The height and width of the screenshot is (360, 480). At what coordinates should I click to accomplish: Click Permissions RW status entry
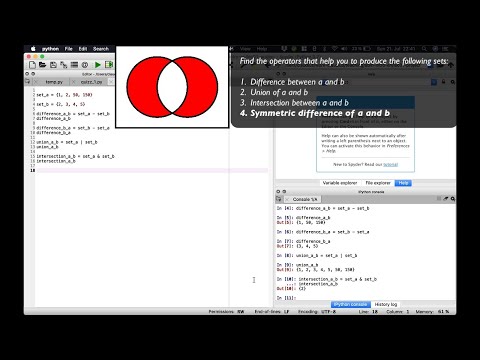(226, 312)
